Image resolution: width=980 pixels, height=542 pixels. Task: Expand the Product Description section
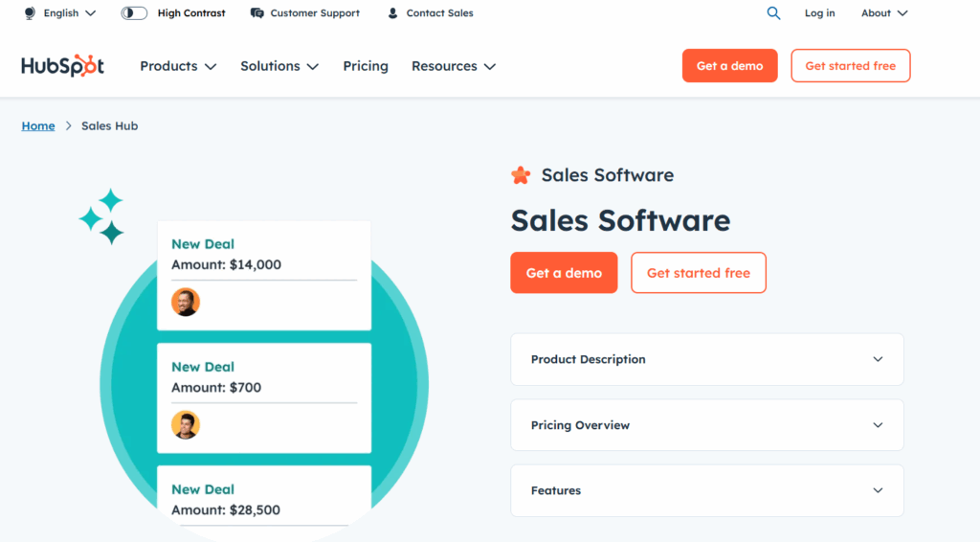click(x=707, y=359)
